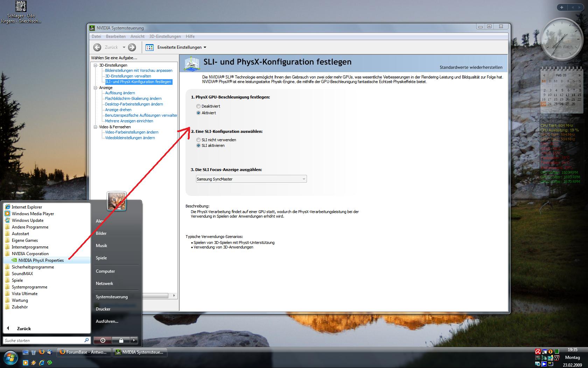Click Avira red umbrella tray icon
This screenshot has width=588, height=368.
538,352
